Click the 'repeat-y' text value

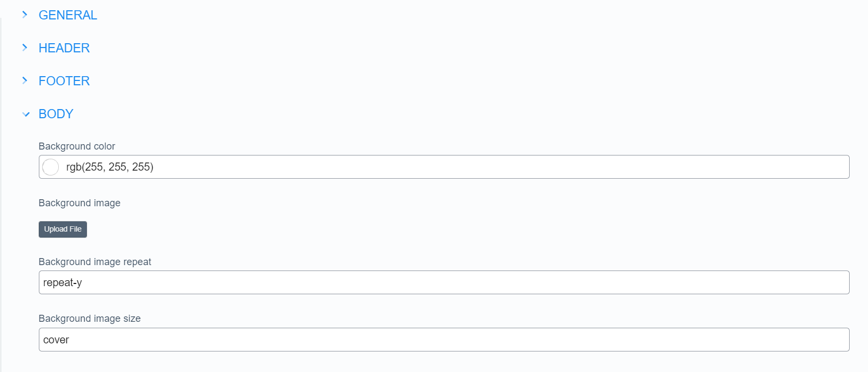click(63, 282)
